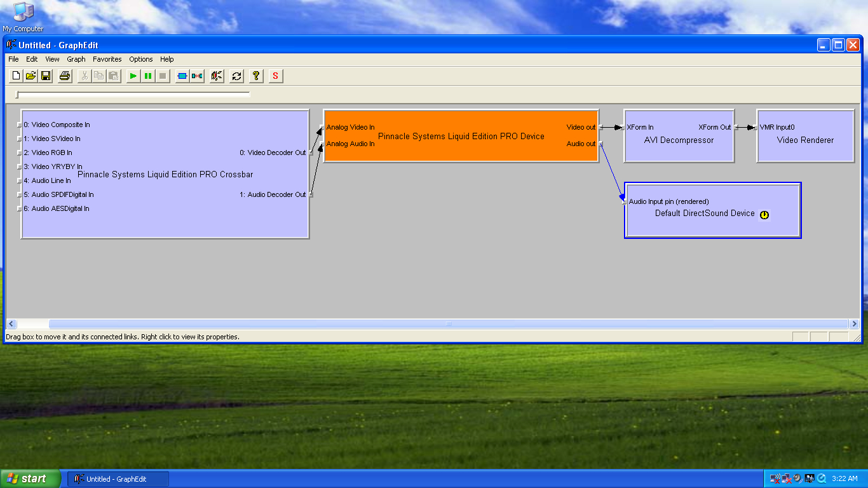Screen dimensions: 868x488
Task: Open the Edit menu
Action: tap(32, 59)
